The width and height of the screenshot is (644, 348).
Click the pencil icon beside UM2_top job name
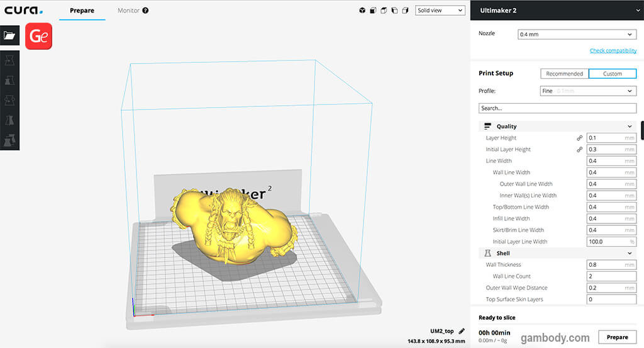tap(461, 330)
